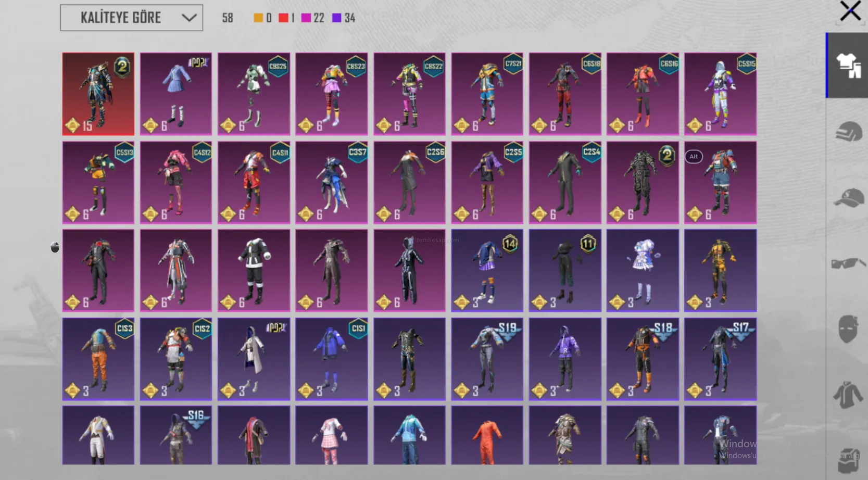Select the helmet headgear category icon

(x=848, y=132)
